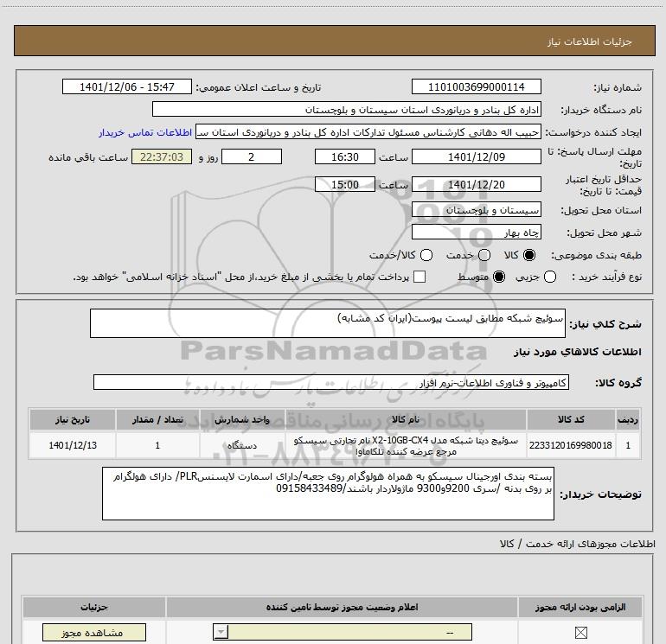Click the تاریخ نیاز column header
Screen dimensions: 666x644
72,419
